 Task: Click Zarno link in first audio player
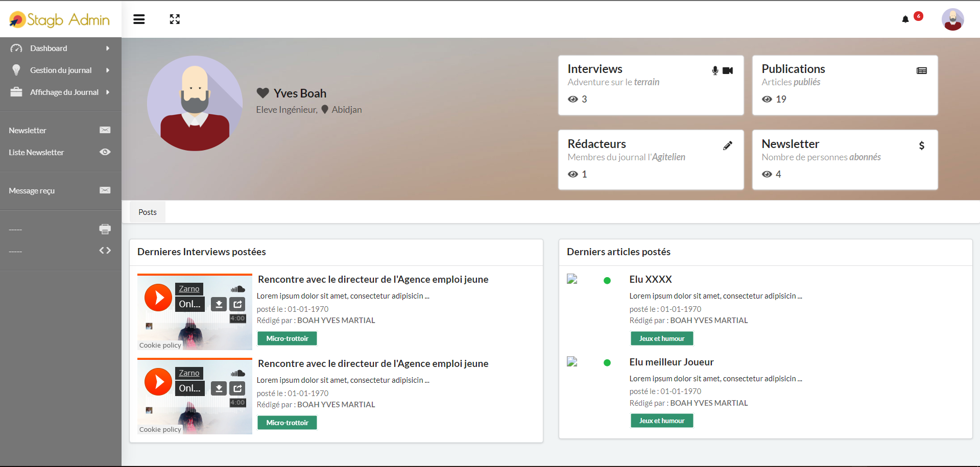[189, 289]
